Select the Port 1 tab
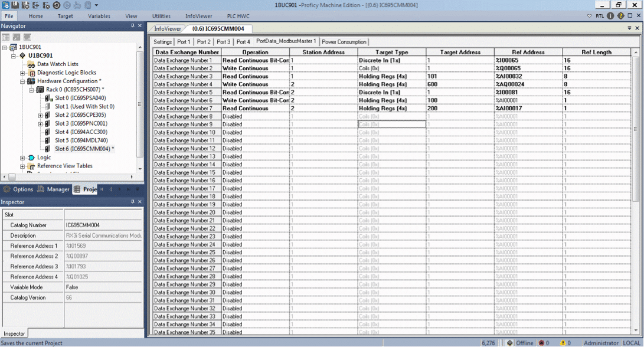644x347 pixels. 184,42
